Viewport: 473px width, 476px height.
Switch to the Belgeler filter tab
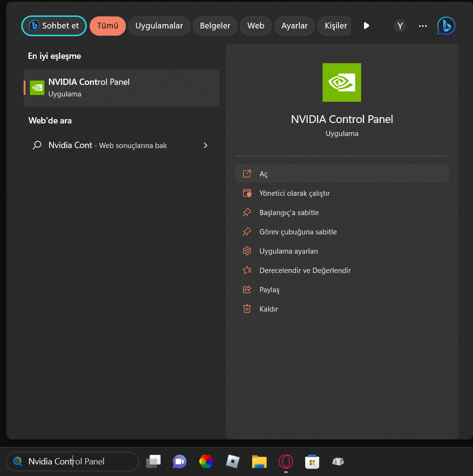(x=215, y=26)
